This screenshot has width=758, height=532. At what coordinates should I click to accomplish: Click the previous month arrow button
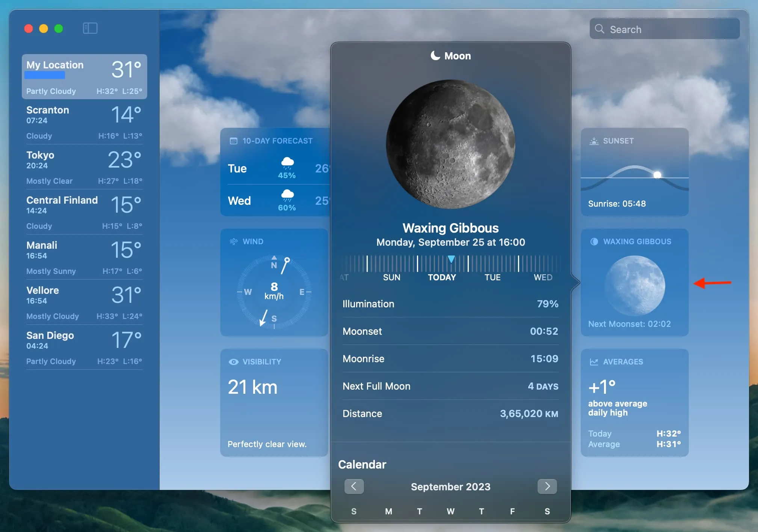coord(354,486)
